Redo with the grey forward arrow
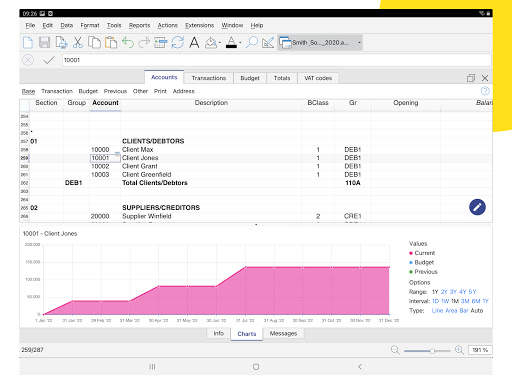This screenshot has height=384, width=512. click(144, 43)
